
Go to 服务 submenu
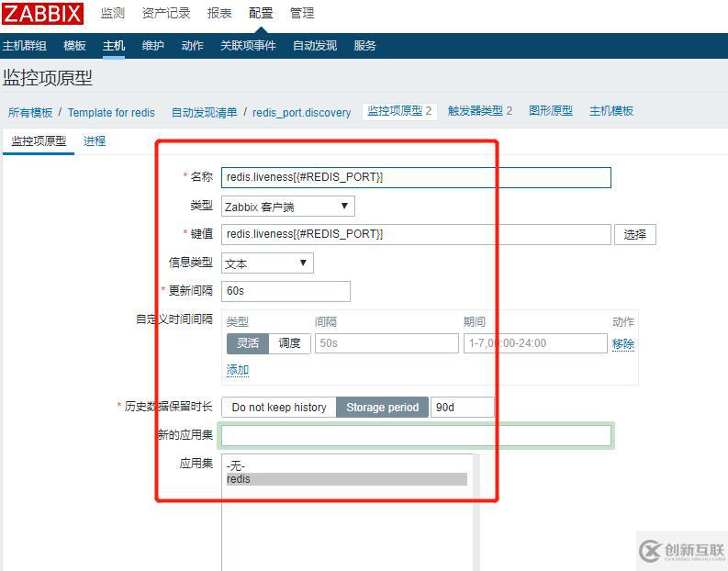tap(364, 46)
